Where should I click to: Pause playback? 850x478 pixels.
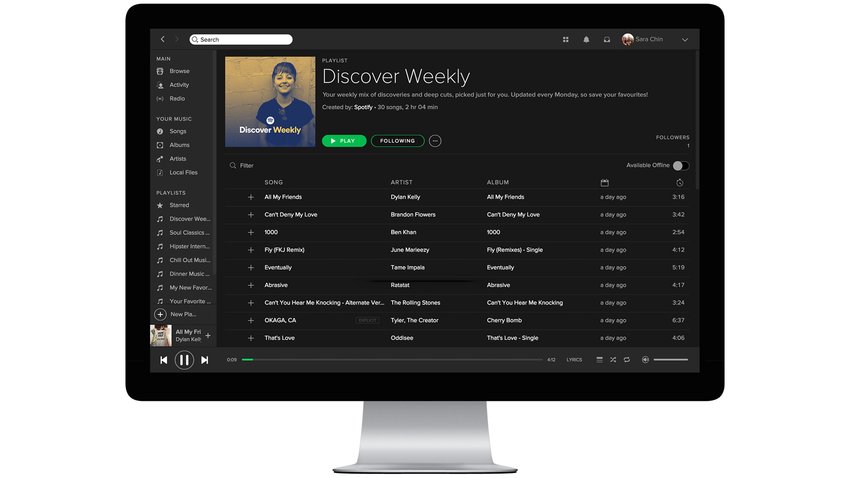pyautogui.click(x=184, y=360)
